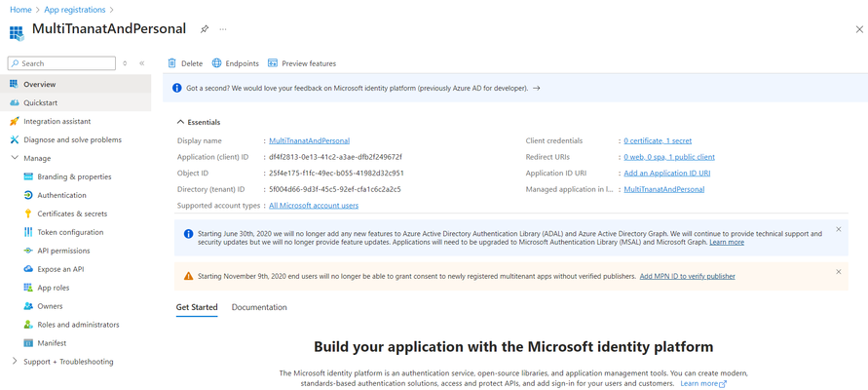Go to App registrations breadcrumb
The image size is (868, 390).
pos(75,10)
